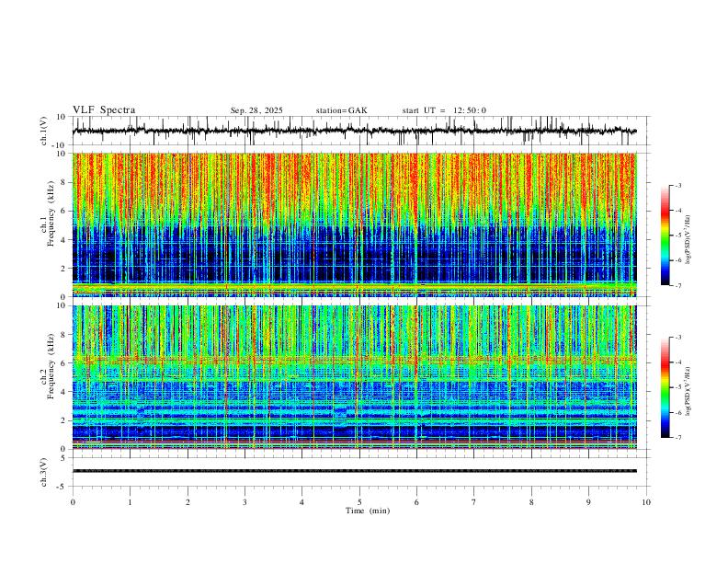Click the "2" kHz tick on ch.2 frequency axis
The width and height of the screenshot is (728, 563).
(63, 420)
